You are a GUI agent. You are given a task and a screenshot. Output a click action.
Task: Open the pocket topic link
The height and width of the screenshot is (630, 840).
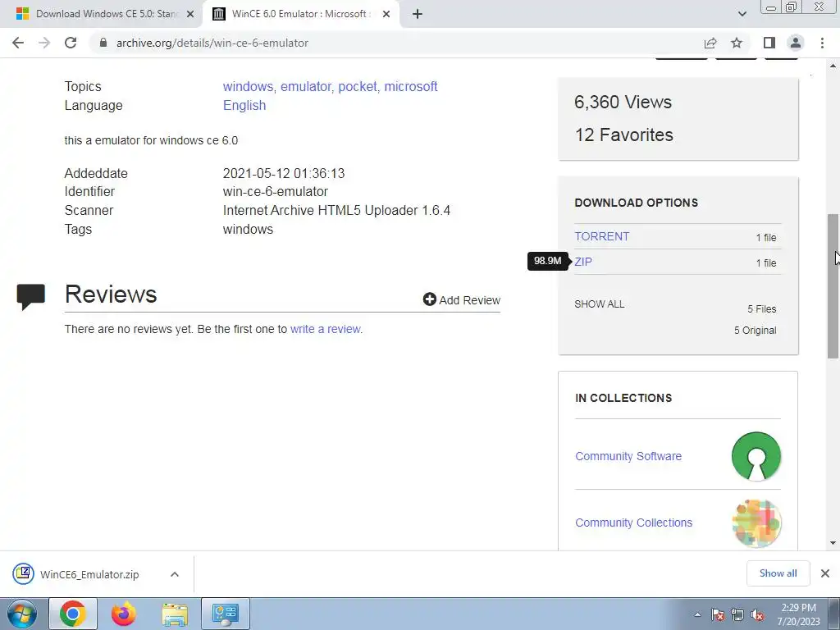[358, 86]
